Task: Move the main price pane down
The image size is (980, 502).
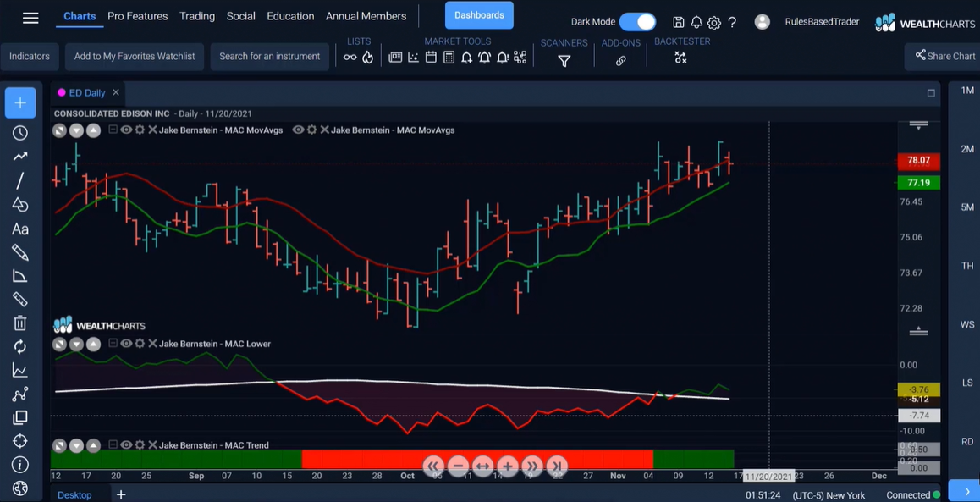Action: 76,130
